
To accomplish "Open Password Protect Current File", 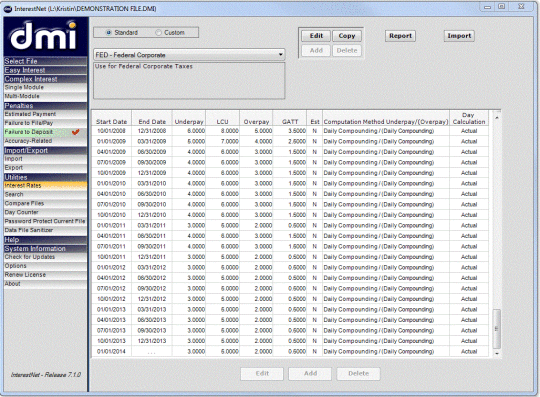I will 45,221.
